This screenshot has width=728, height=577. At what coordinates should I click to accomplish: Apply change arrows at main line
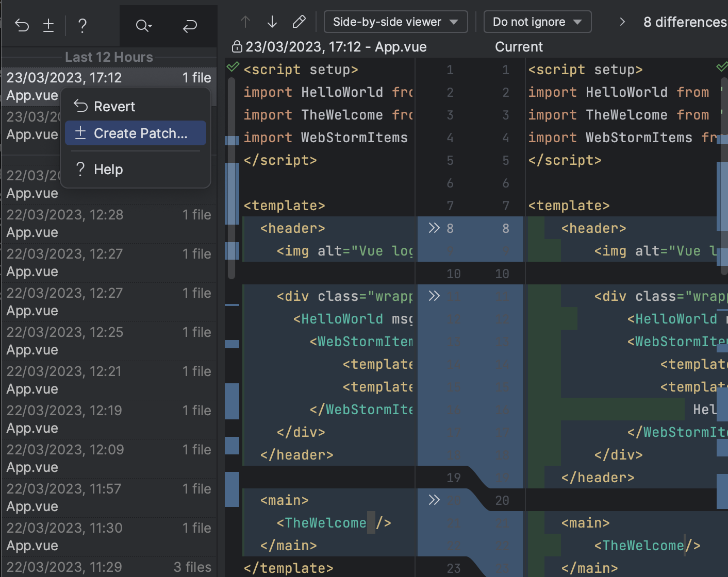pyautogui.click(x=434, y=500)
